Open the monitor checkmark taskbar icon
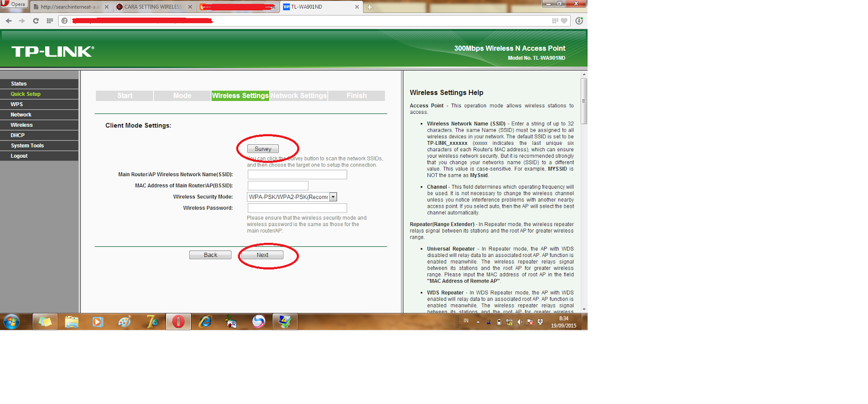The image size is (868, 404). coord(285,322)
